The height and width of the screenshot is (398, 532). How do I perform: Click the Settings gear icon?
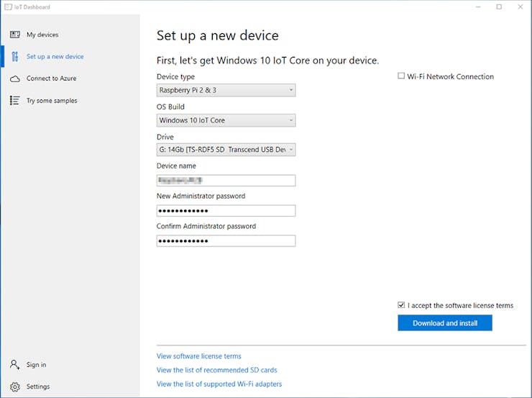coord(15,386)
